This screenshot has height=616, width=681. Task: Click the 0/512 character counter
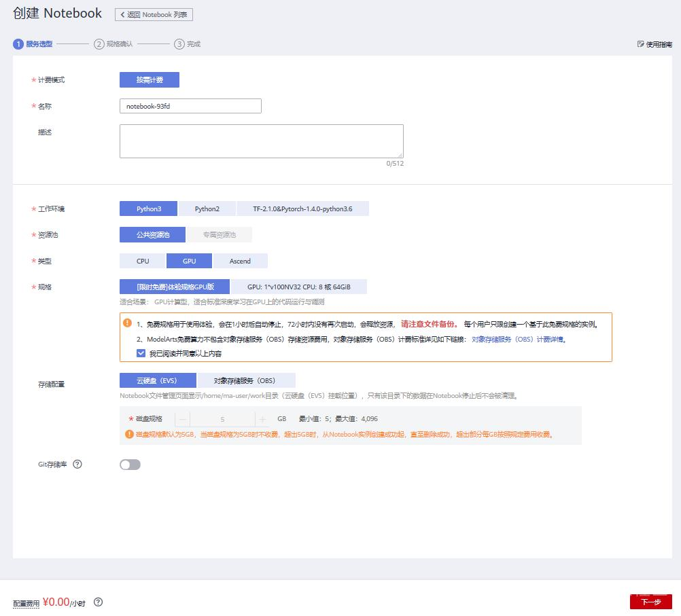(395, 164)
